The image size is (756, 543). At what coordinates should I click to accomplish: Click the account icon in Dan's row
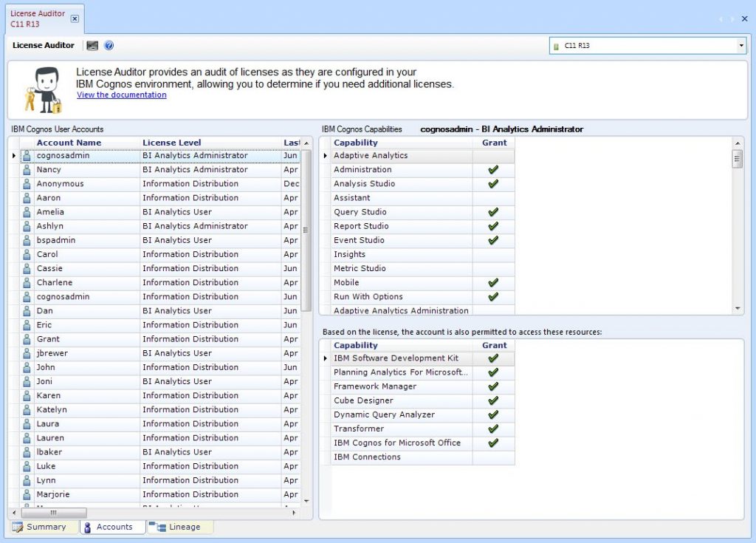27,311
